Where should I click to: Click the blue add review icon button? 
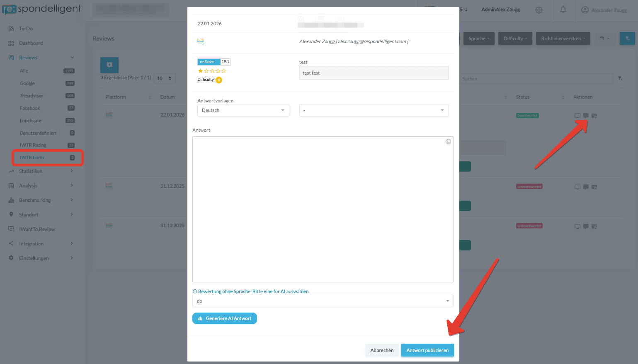109,65
